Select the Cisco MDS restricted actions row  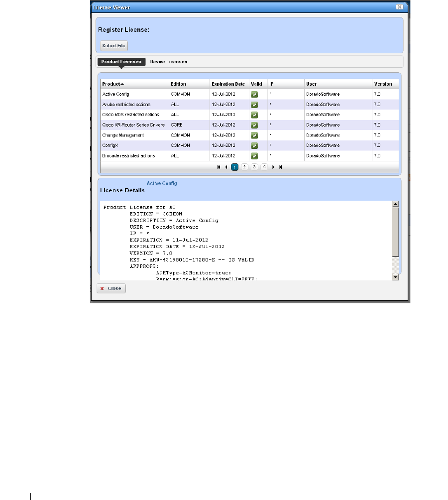[249, 115]
